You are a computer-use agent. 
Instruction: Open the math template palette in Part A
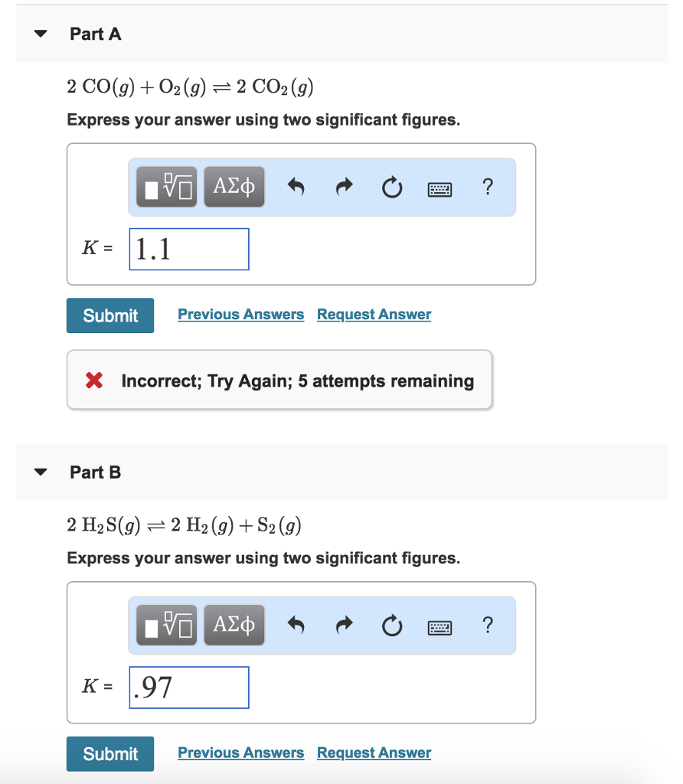click(165, 186)
